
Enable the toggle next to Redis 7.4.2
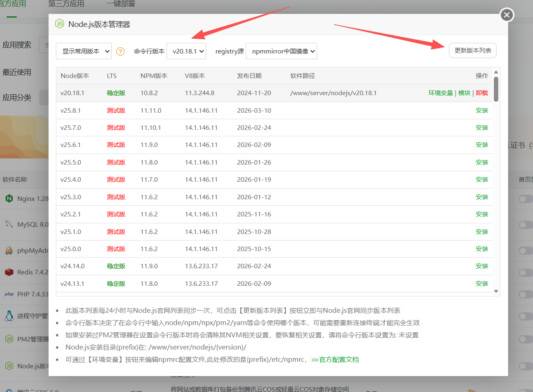(x=526, y=272)
